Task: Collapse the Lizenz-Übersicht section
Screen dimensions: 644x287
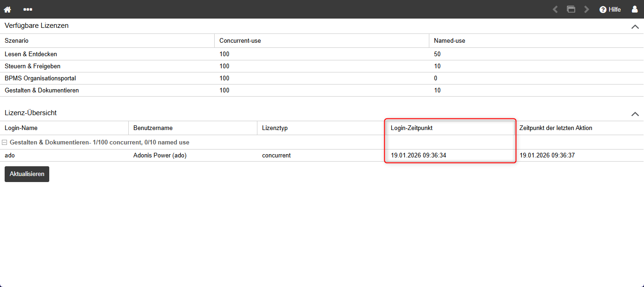Action: (x=635, y=113)
